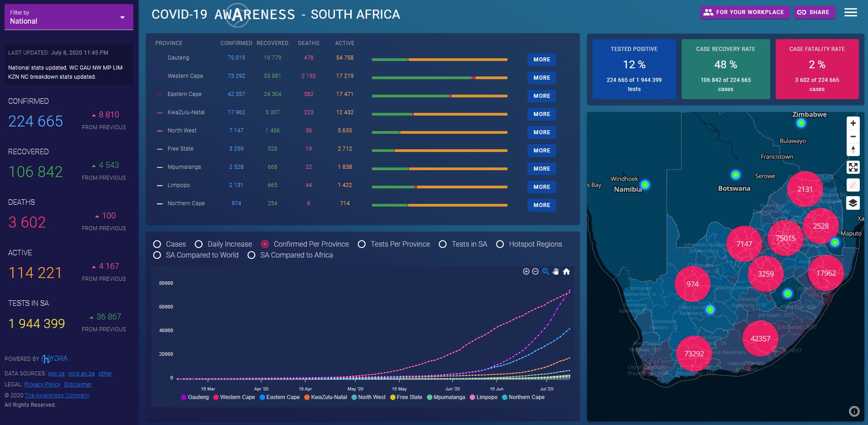
Task: Open the gov.za data source link
Action: pyautogui.click(x=56, y=374)
